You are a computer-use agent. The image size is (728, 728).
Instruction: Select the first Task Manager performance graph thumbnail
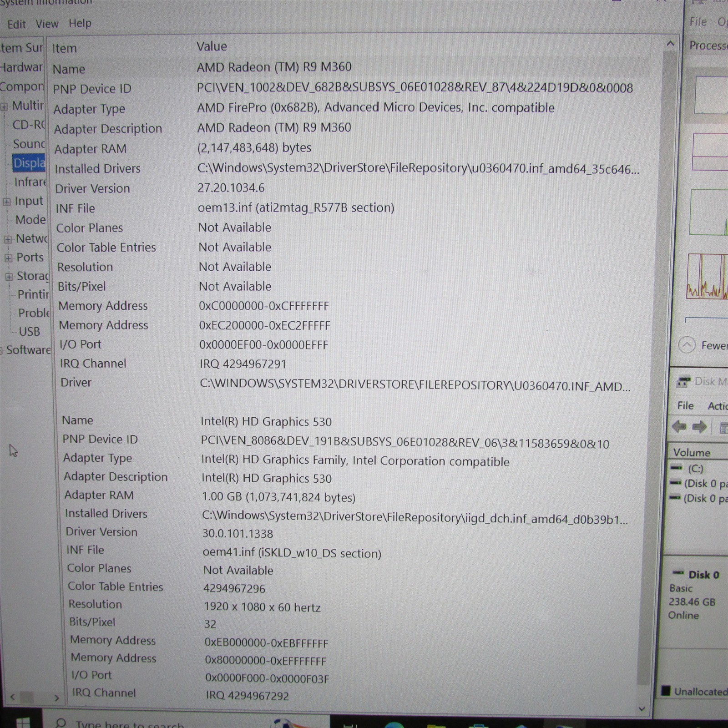coord(710,95)
